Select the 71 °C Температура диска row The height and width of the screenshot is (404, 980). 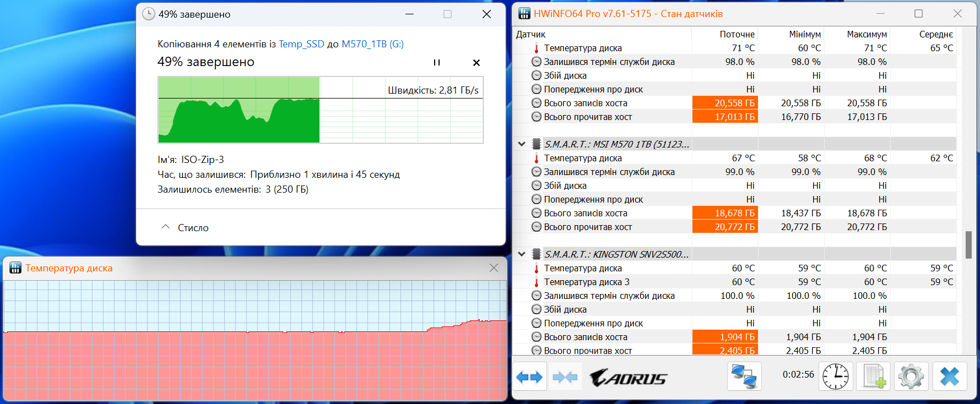coord(735,48)
